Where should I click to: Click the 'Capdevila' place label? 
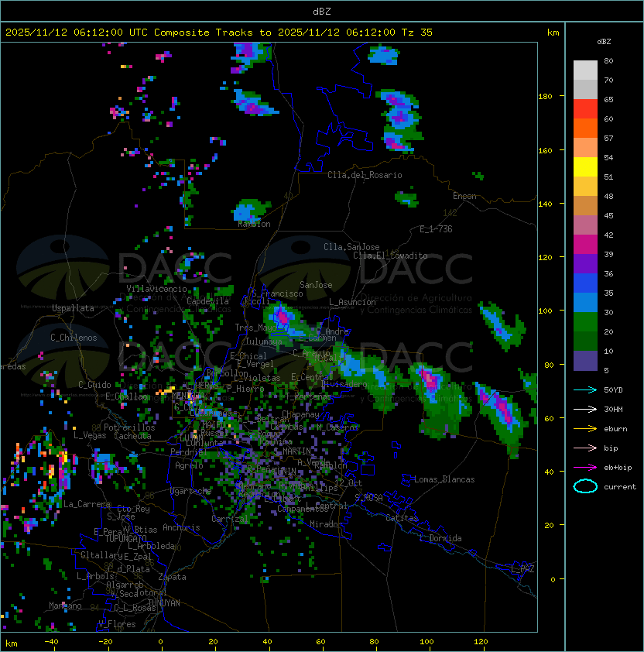(x=208, y=301)
